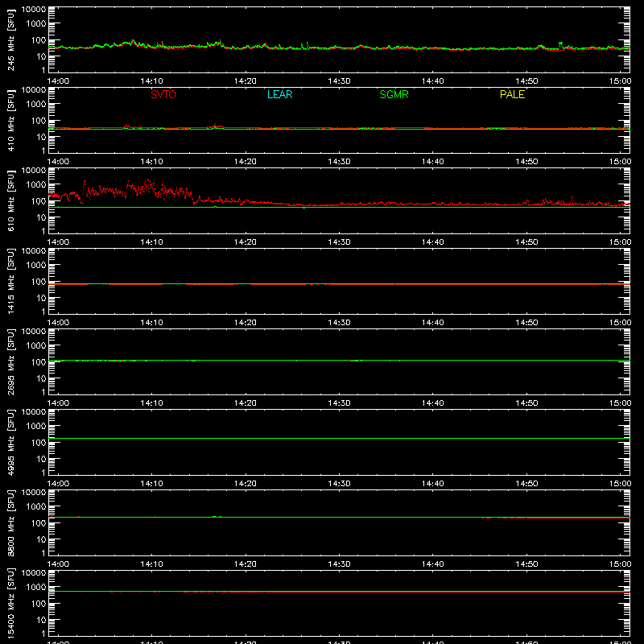644x644 pixels.
Task: Click the 10000 y-tick on 4995 MHz panel
Action: (34, 412)
